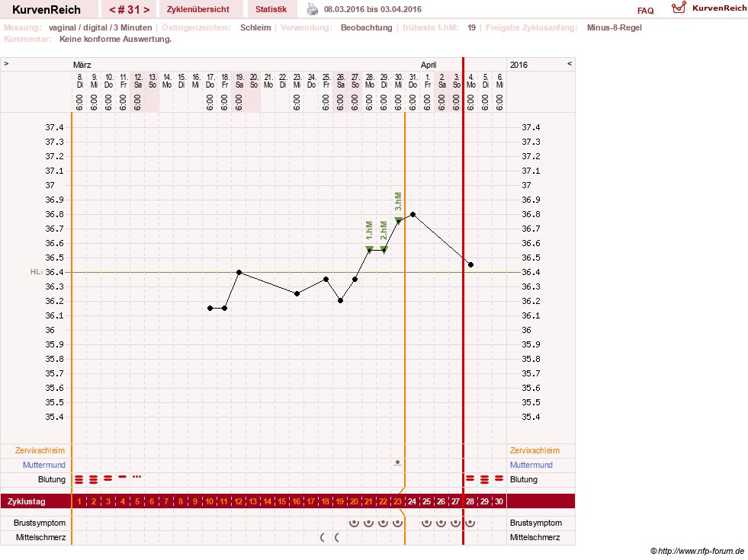748x560 pixels.
Task: Click the printer icon
Action: [x=313, y=9]
